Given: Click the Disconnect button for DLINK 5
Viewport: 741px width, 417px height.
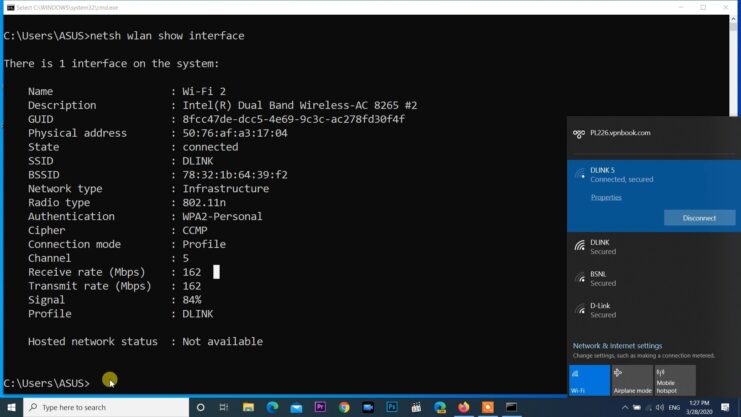Looking at the screenshot, I should pyautogui.click(x=699, y=217).
